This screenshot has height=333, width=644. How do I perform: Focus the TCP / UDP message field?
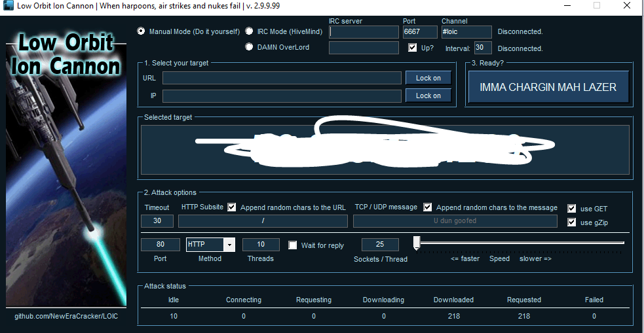pos(455,220)
